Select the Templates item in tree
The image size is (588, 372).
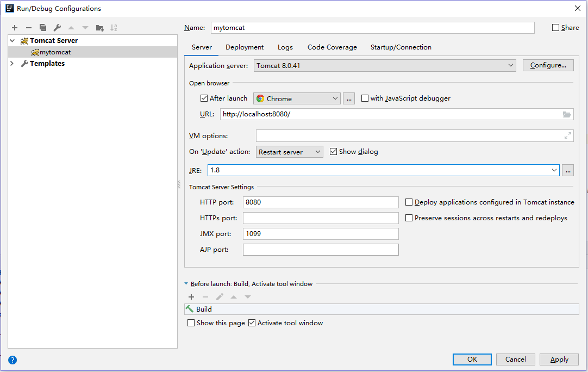click(47, 64)
